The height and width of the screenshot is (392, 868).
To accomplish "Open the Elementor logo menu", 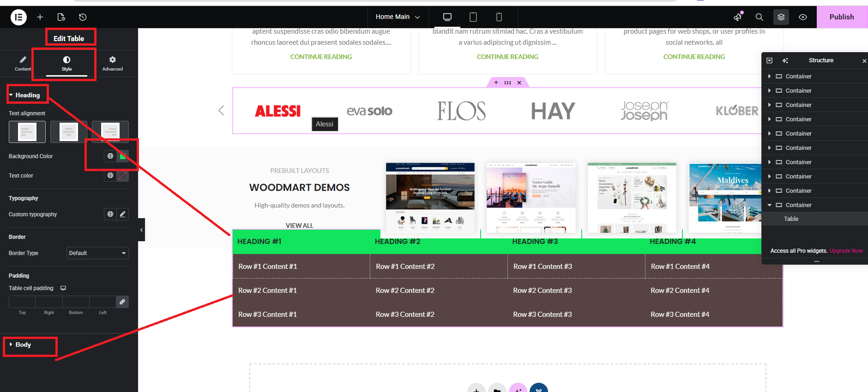I will [x=18, y=17].
